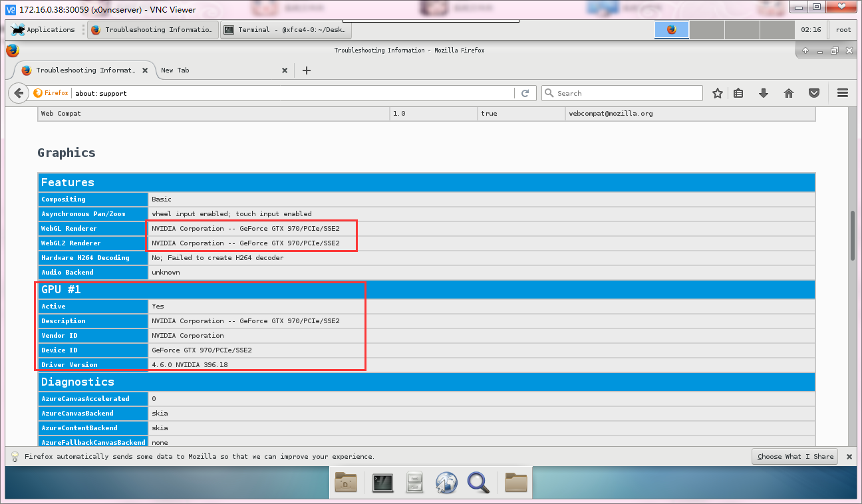
Task: Open home folder from the dock
Action: (x=347, y=482)
